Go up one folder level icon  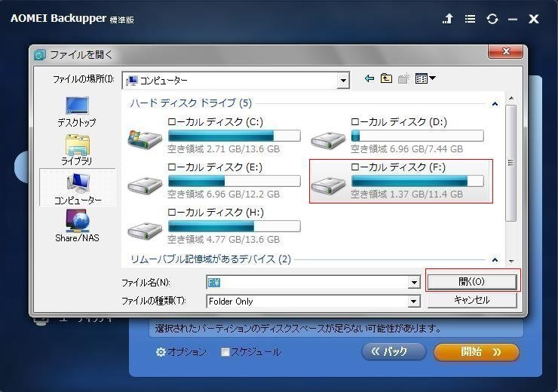pyautogui.click(x=386, y=78)
